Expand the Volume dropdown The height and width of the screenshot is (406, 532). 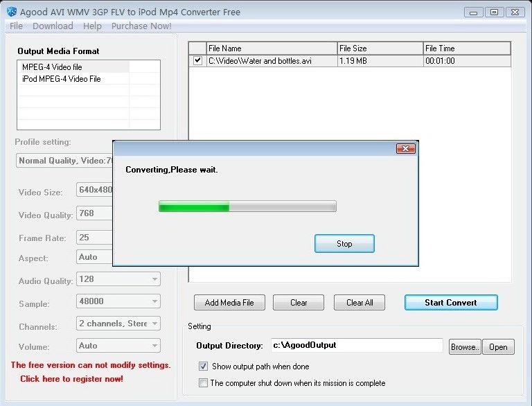click(154, 346)
